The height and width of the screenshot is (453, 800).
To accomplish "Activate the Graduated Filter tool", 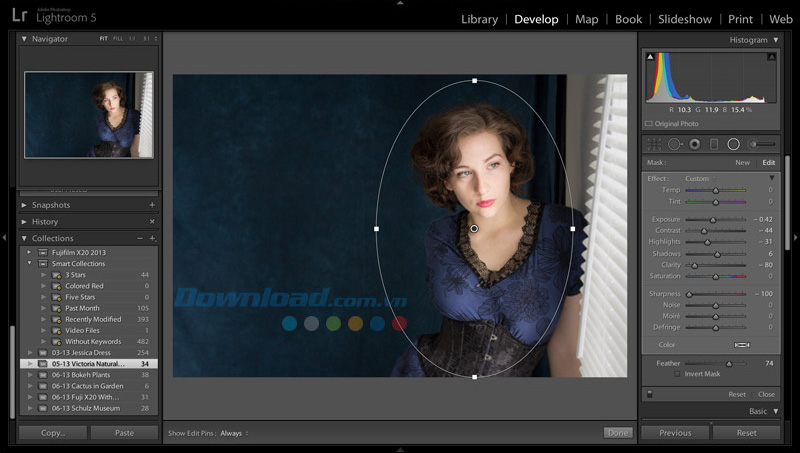I will [714, 144].
